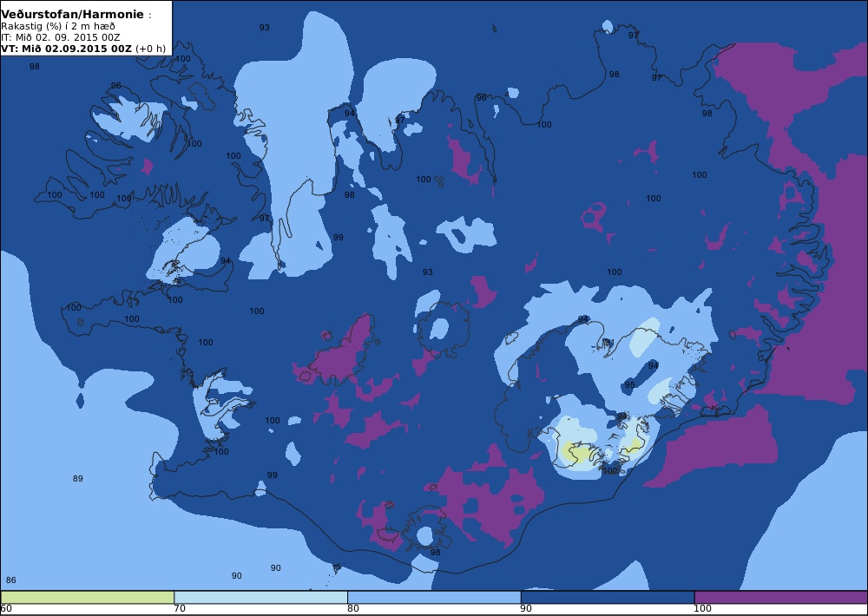Click the '86' humidity value on the map
Screen dimensions: 868x616
point(11,580)
